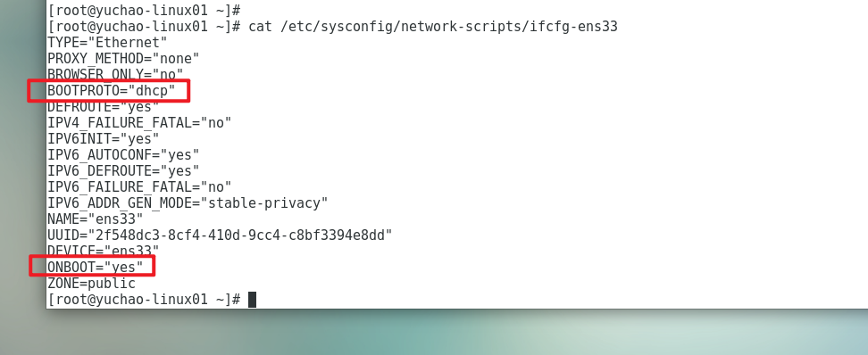Click the TYPE="Ethernet" line
868x355 pixels.
point(107,42)
